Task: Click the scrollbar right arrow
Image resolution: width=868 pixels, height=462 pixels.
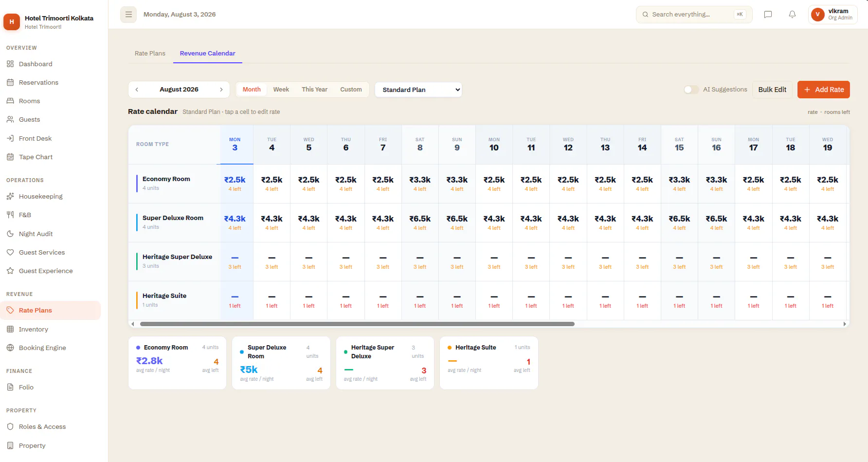Action: 845,324
